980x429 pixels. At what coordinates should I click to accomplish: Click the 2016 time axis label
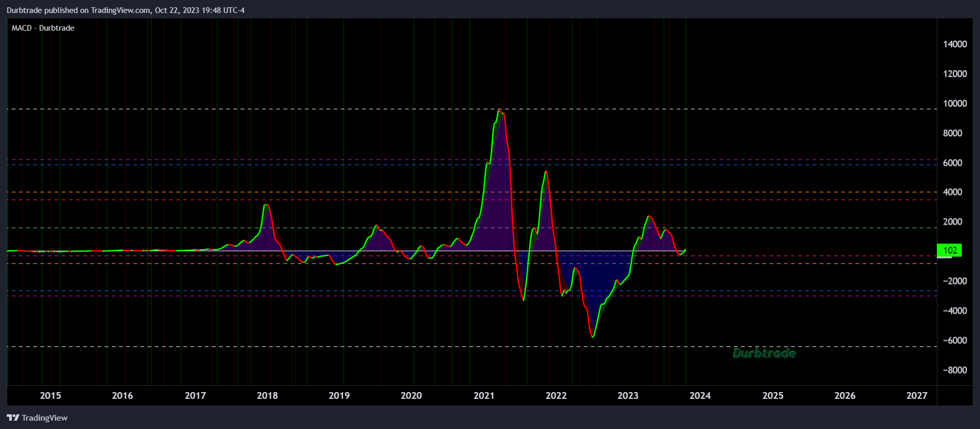pos(122,396)
